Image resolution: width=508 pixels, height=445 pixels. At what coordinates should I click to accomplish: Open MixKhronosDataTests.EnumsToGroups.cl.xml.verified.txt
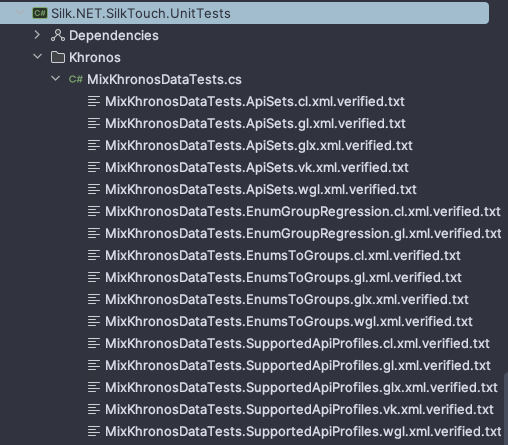click(283, 255)
